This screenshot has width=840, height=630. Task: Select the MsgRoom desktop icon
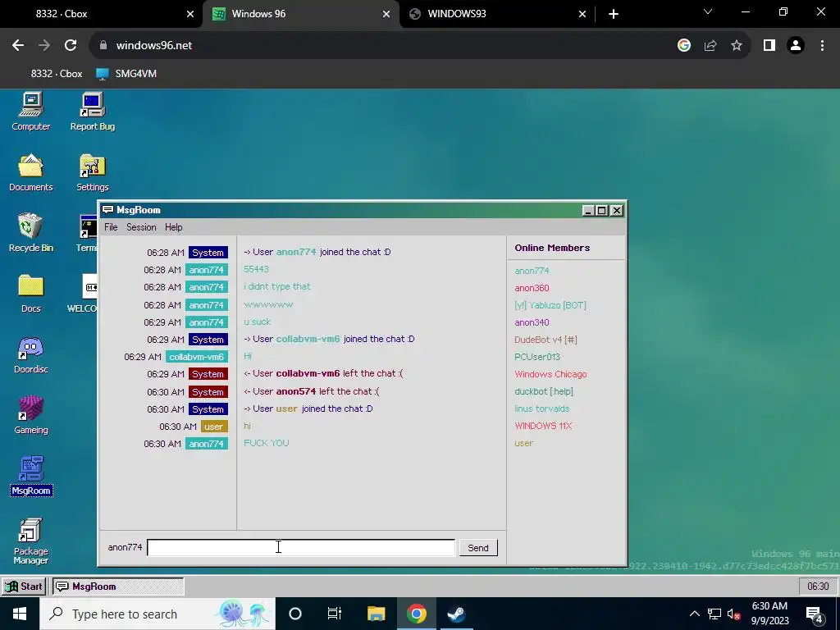[x=31, y=476]
